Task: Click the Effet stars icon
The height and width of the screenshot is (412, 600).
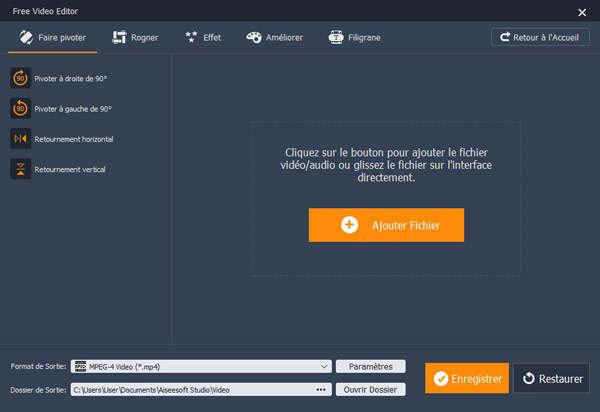Action: tap(191, 37)
